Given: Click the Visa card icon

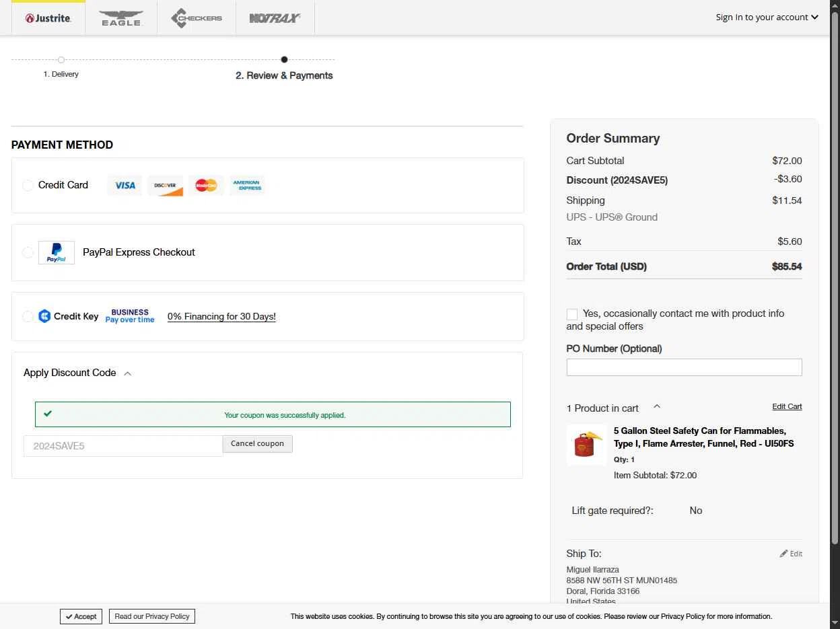Looking at the screenshot, I should pyautogui.click(x=125, y=185).
